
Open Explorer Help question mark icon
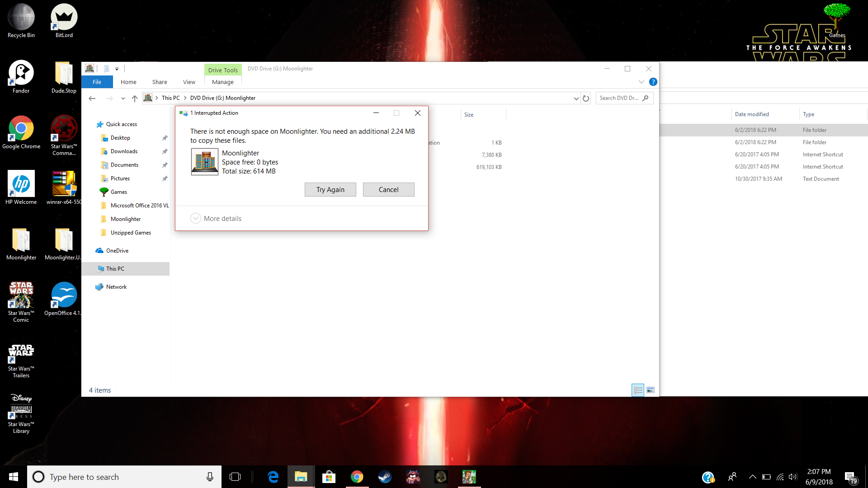click(x=653, y=82)
